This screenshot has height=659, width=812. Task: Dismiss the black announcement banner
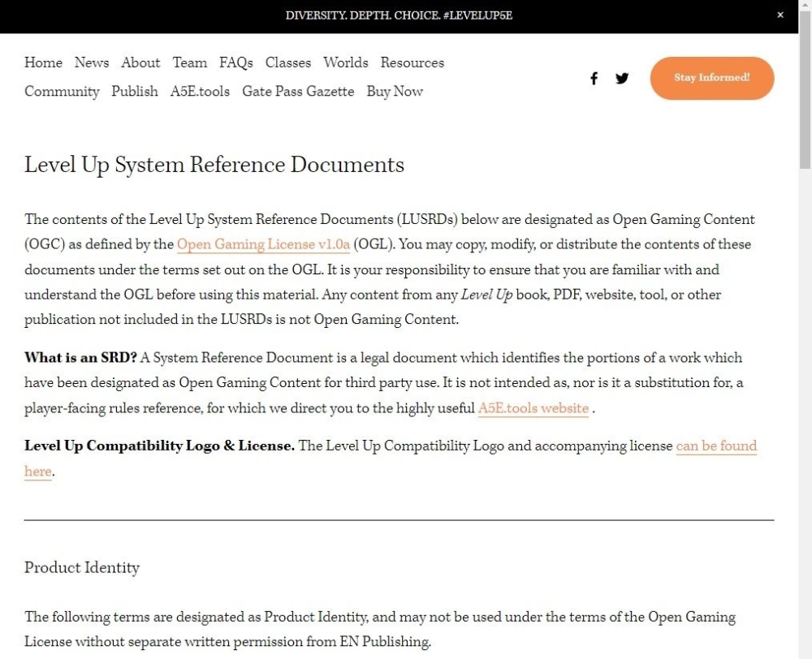[x=780, y=15]
